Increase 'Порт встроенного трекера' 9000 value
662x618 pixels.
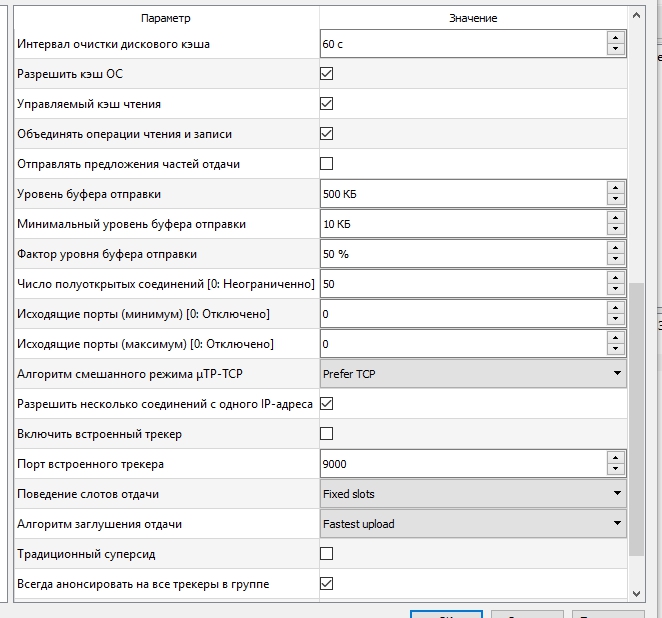616,458
